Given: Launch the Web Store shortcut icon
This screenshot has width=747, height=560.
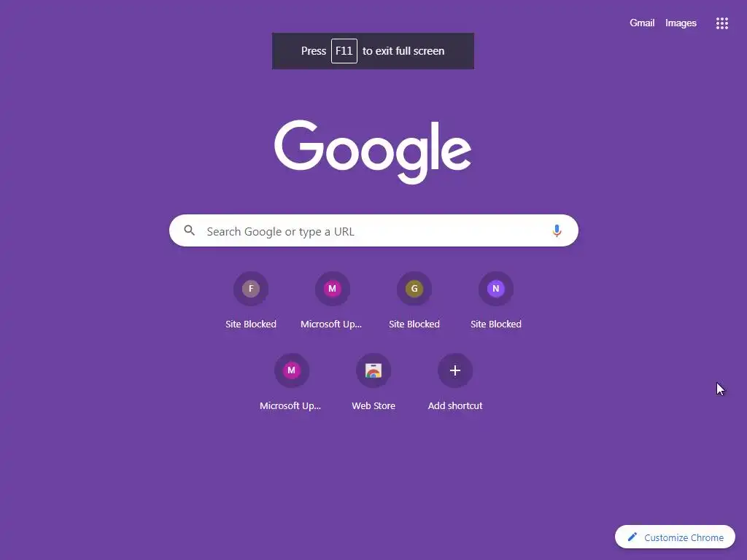Looking at the screenshot, I should click(373, 370).
